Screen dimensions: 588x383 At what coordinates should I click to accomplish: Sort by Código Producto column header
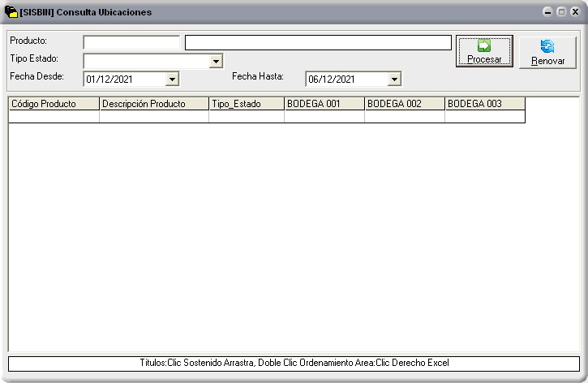click(54, 104)
